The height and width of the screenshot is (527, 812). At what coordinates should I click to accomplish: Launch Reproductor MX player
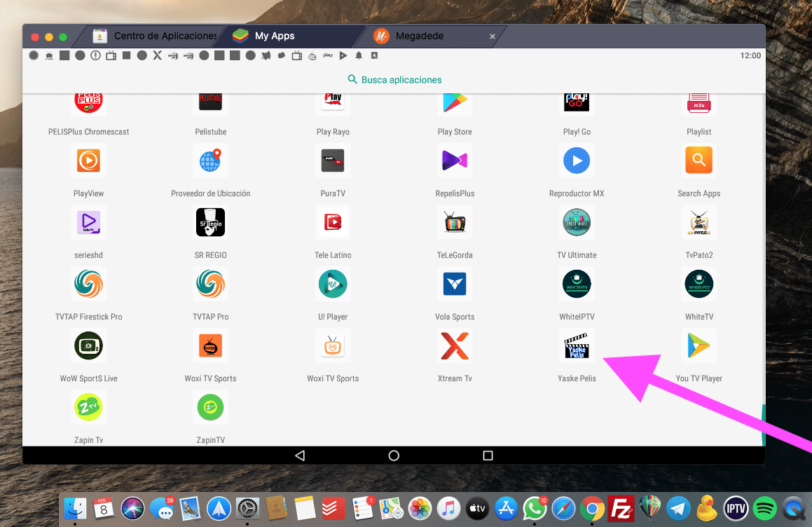tap(577, 161)
